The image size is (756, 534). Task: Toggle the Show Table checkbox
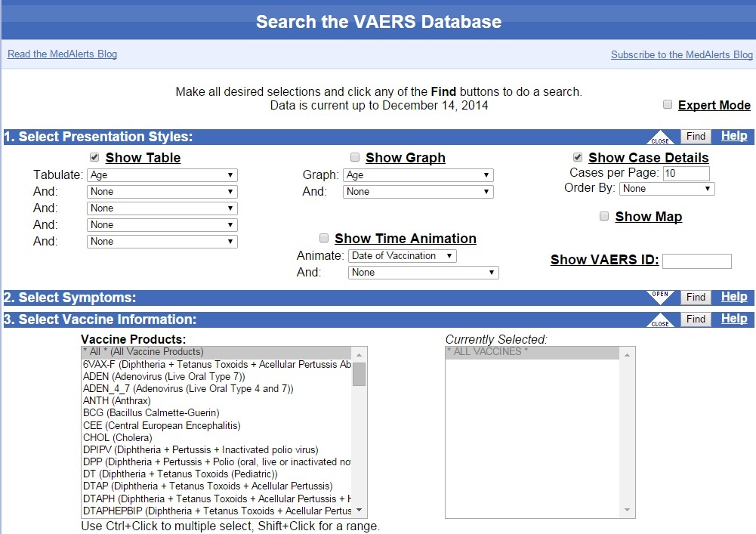94,157
